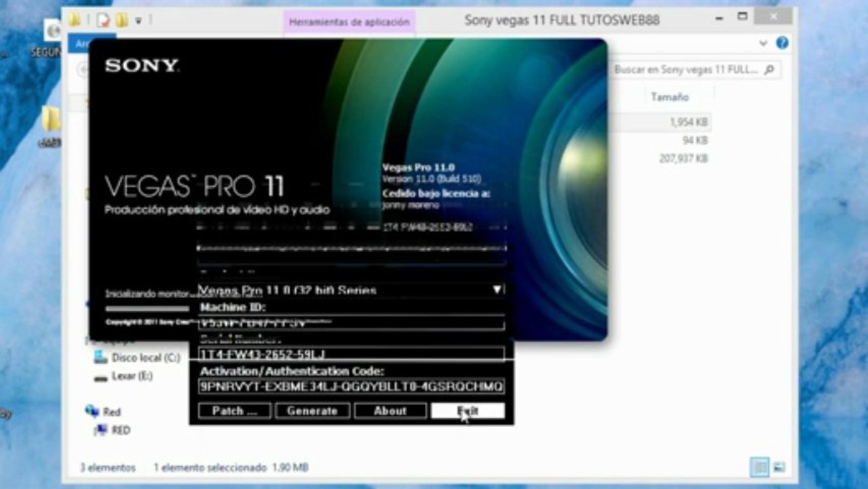Select the Herramientas de aplicación tab
868x489 pixels.
[x=349, y=22]
